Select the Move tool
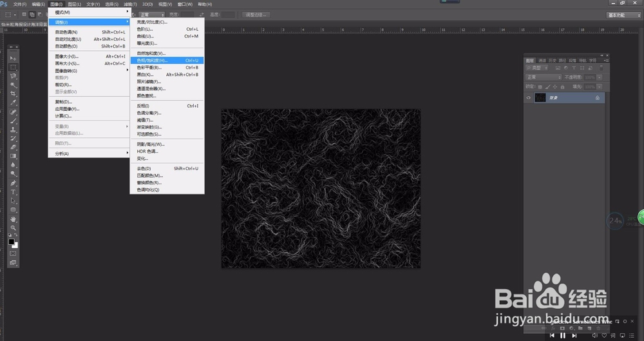644x341 pixels. [x=13, y=58]
